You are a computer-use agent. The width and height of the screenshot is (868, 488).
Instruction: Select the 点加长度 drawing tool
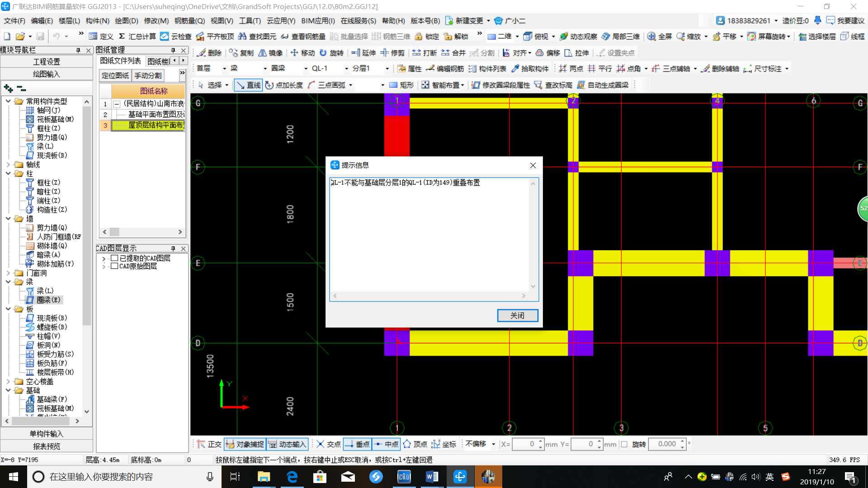pos(284,85)
